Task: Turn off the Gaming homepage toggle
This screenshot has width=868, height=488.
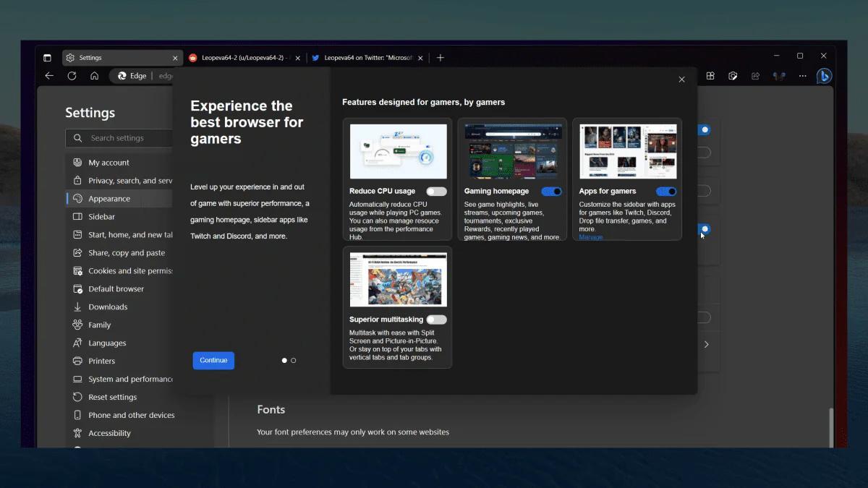Action: tap(552, 191)
